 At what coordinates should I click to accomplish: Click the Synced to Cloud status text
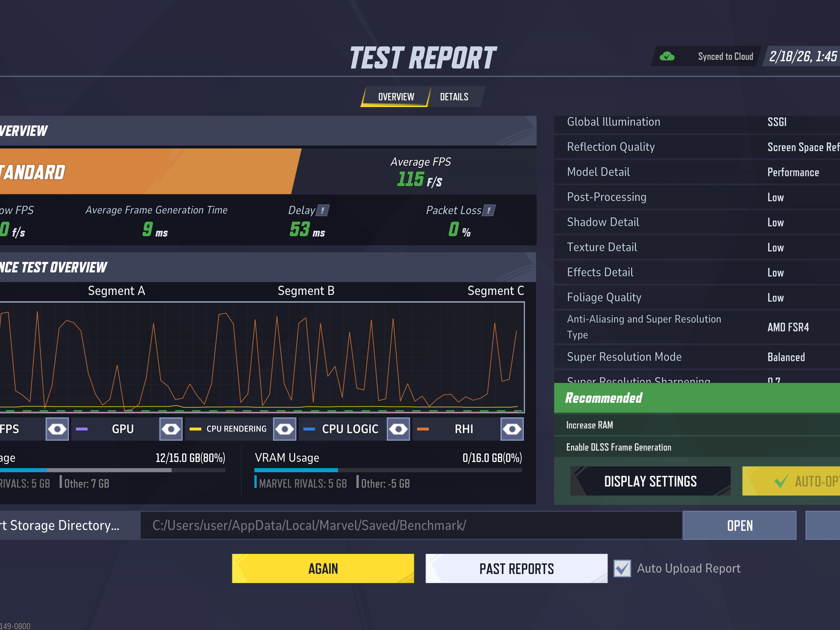726,57
